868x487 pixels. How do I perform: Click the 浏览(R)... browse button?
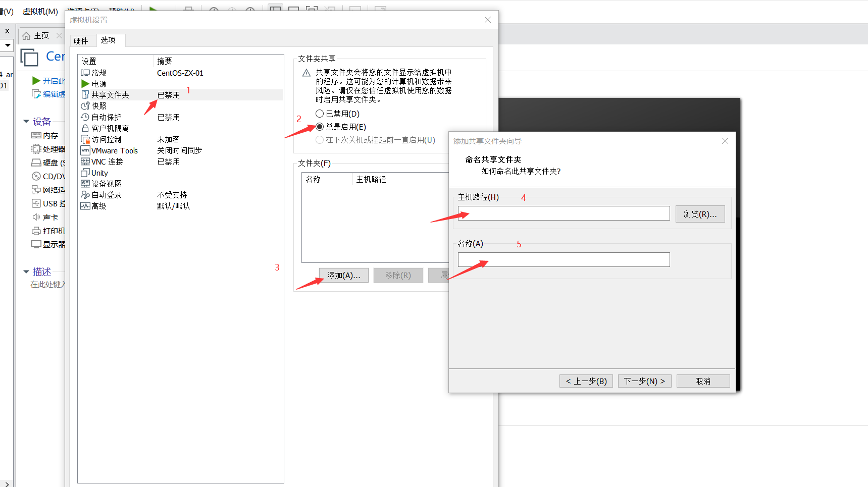click(x=700, y=214)
